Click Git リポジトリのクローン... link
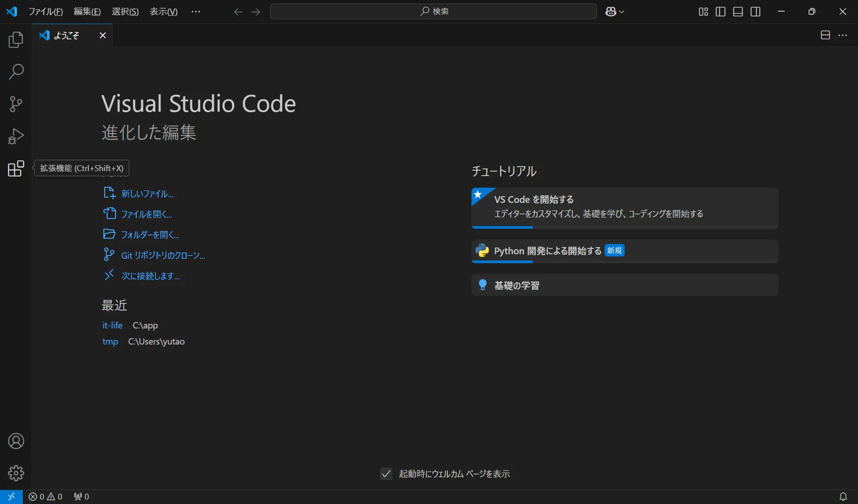The image size is (858, 504). pos(163,255)
